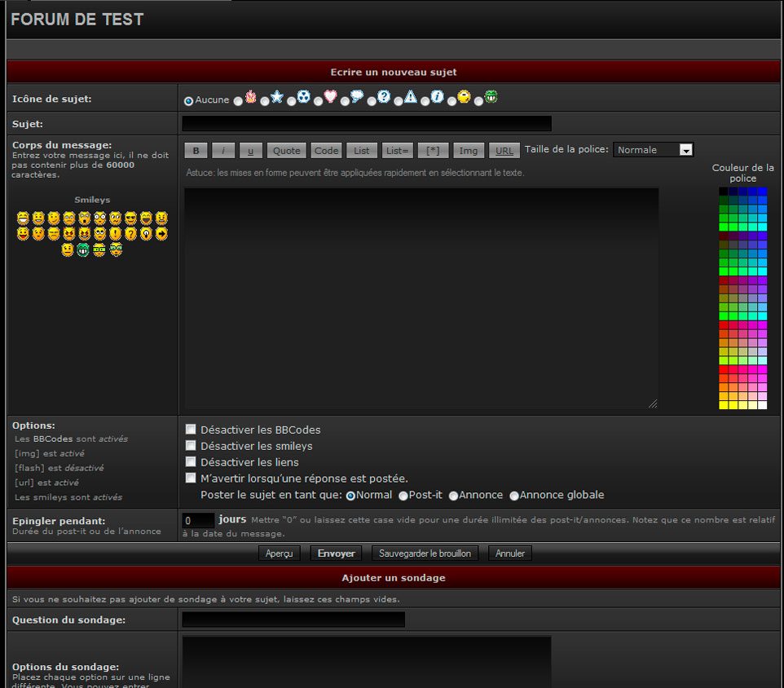784x688 pixels.
Task: Click in the Sujet text field
Action: tap(366, 124)
